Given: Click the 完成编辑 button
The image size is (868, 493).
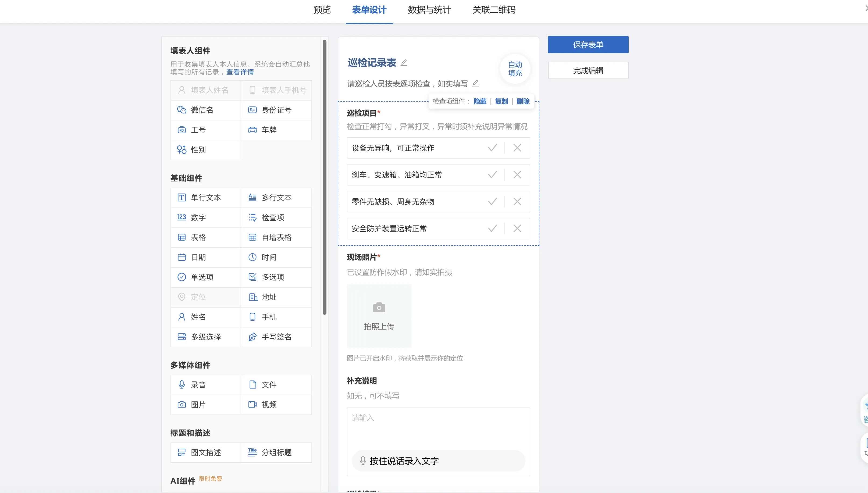Looking at the screenshot, I should click(588, 71).
